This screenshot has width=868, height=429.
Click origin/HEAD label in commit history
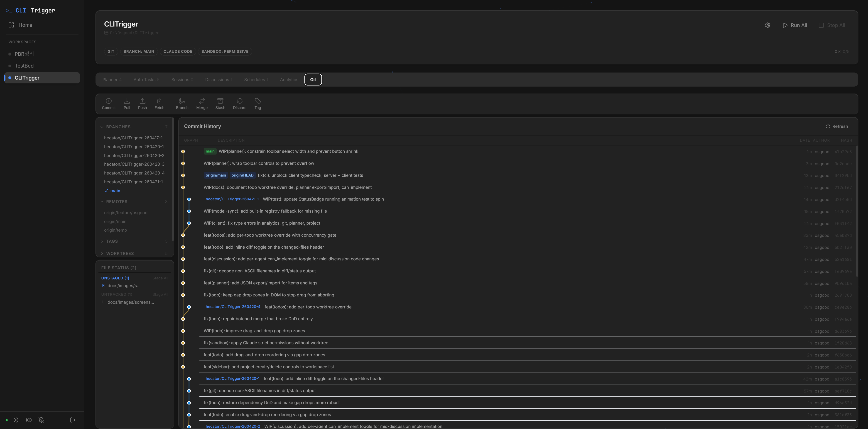click(242, 175)
